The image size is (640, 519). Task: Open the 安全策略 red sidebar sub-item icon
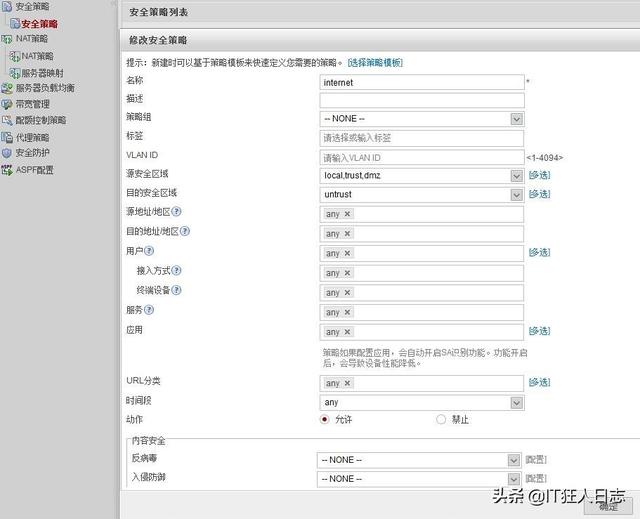point(15,24)
